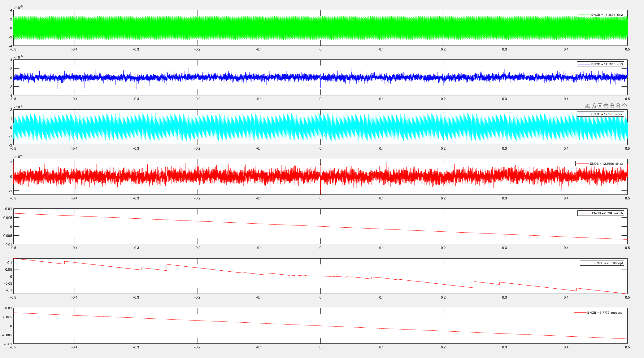Image resolution: width=644 pixels, height=358 pixels.
Task: Open the axes export/save menu icon
Action: pyautogui.click(x=587, y=106)
